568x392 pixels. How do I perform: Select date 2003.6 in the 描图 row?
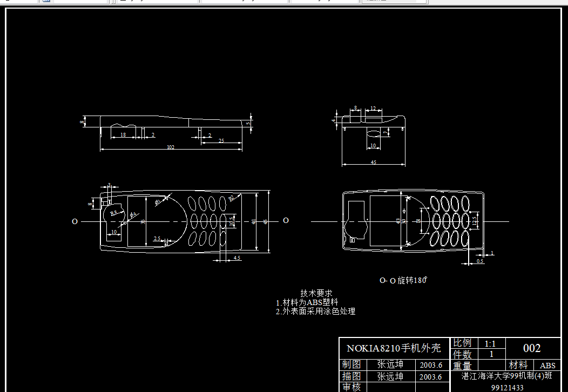pyautogui.click(x=431, y=377)
